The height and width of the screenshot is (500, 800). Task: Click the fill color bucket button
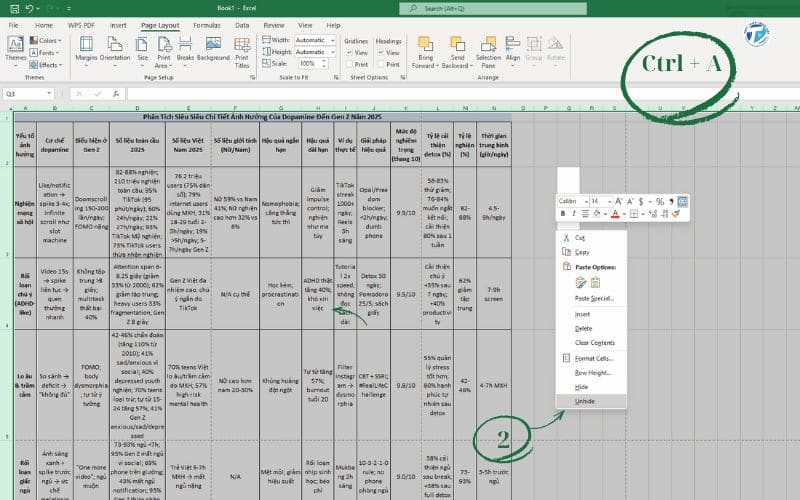pyautogui.click(x=596, y=214)
